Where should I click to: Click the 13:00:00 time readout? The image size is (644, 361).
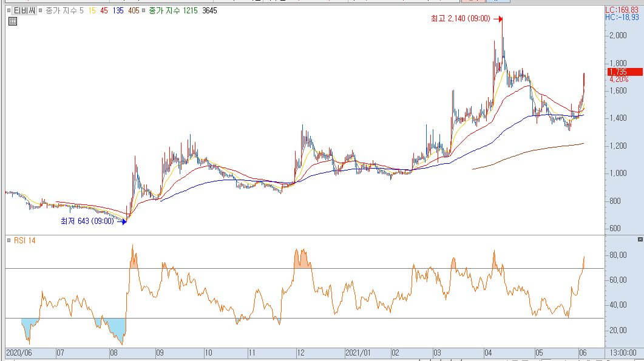coord(623,353)
